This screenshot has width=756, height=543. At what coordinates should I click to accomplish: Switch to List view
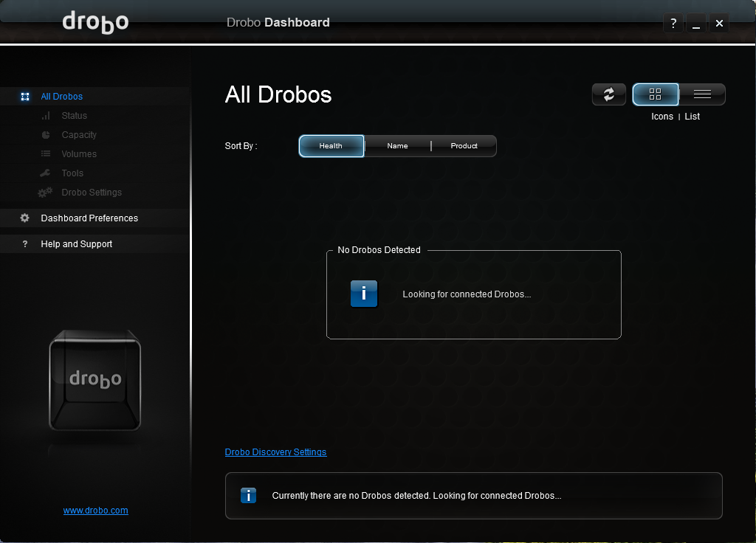[x=702, y=94]
